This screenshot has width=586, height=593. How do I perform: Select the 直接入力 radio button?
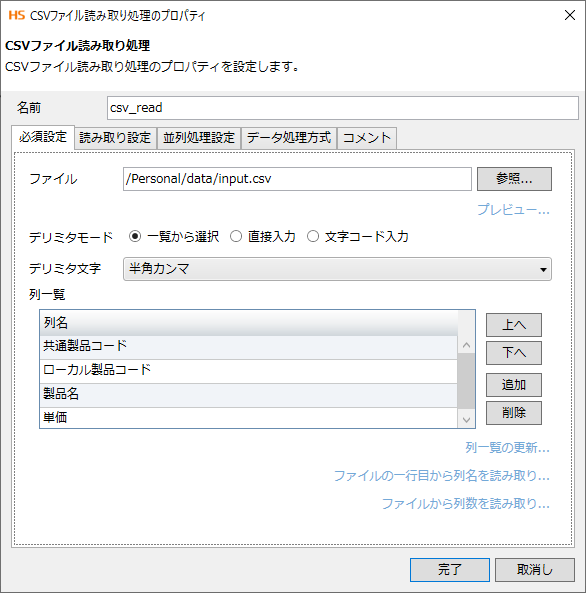tap(236, 236)
